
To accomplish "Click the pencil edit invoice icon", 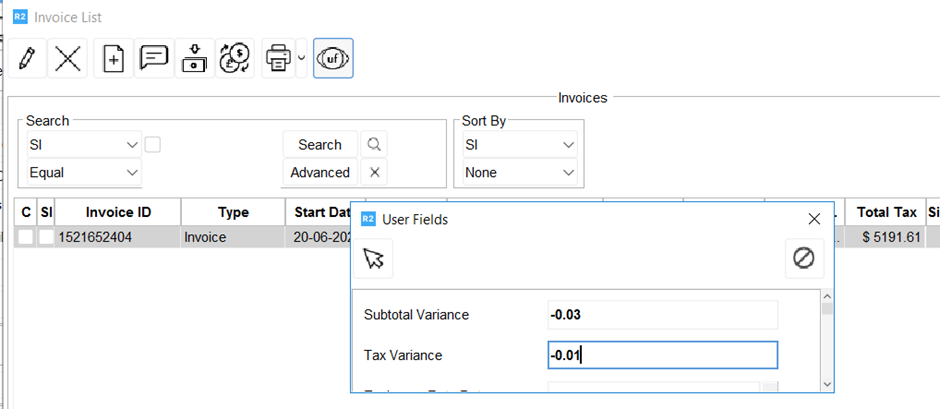I will click(x=27, y=58).
